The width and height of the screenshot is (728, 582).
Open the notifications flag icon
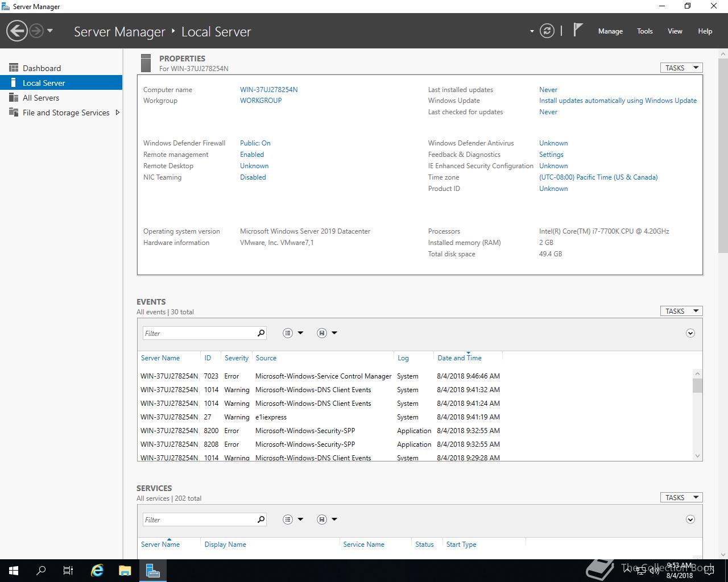pos(578,30)
